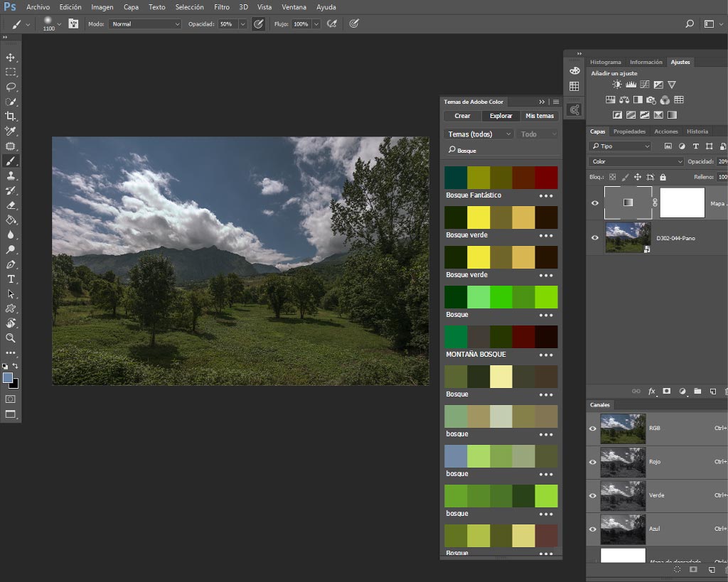Screen dimensions: 728x582
Task: Click the Explorar button
Action: (501, 116)
